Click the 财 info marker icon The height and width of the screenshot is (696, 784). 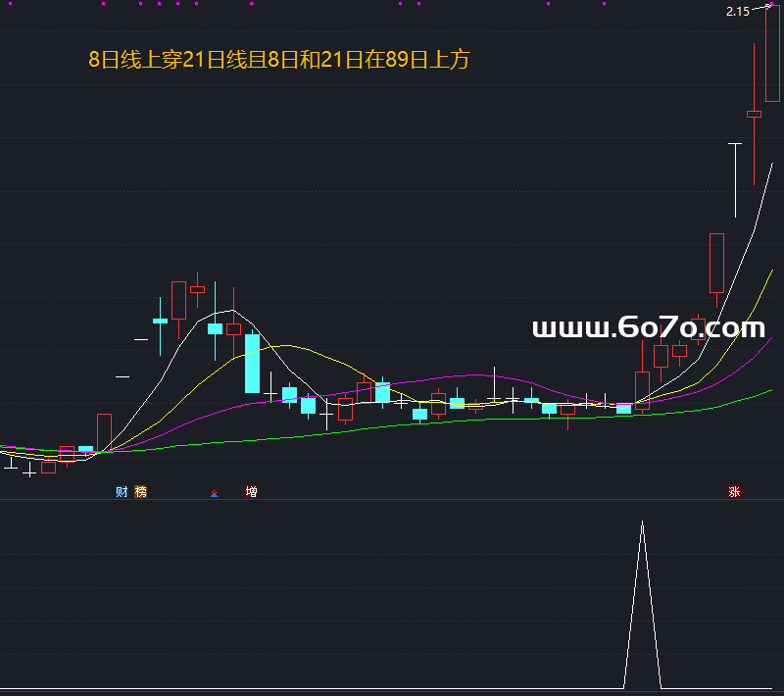coord(122,492)
